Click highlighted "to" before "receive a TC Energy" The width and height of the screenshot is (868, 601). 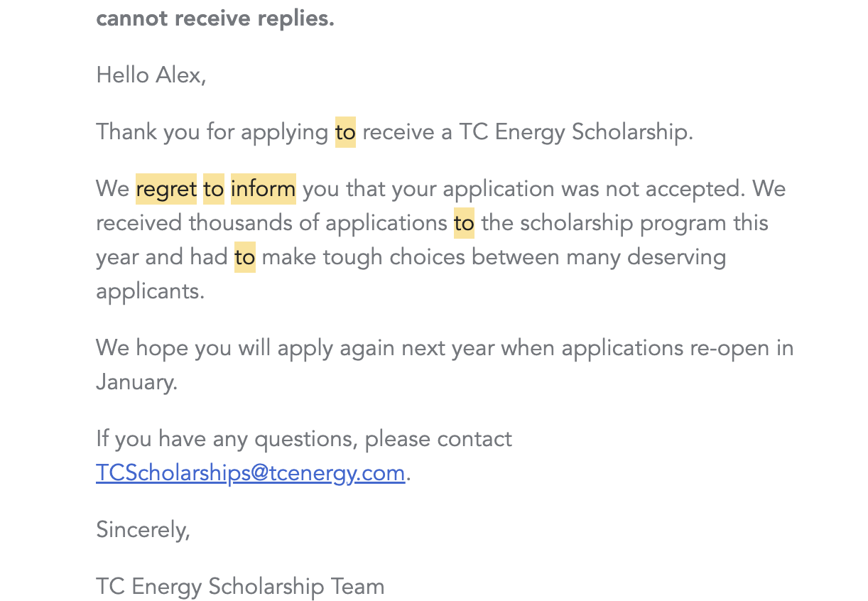[x=345, y=132]
